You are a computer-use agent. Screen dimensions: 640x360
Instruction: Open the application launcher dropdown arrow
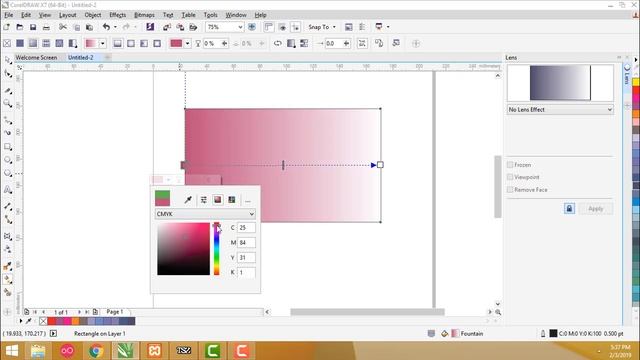[388, 27]
